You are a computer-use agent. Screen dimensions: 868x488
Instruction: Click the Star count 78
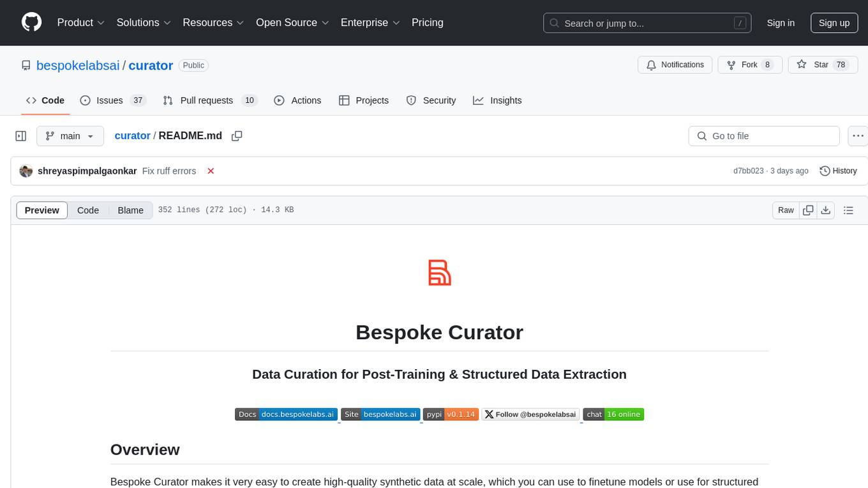coord(841,65)
